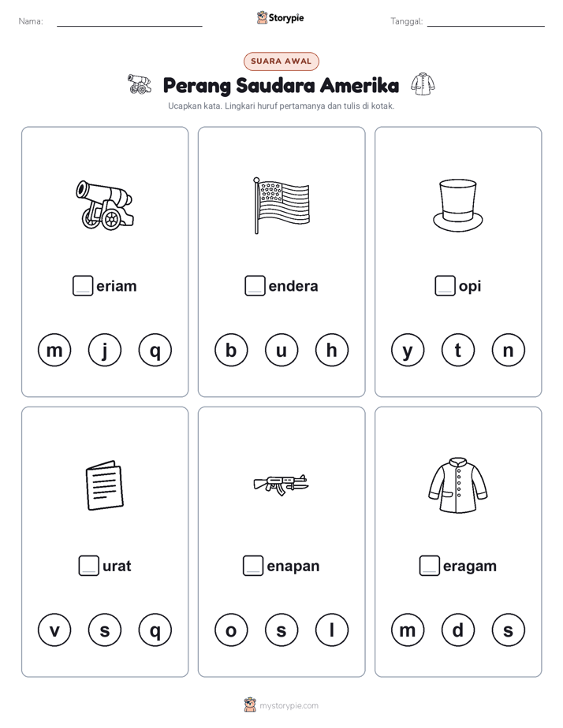Screen dimensions: 563x728
Task: Click the letter paper picture above 'urat'
Action: (105, 485)
